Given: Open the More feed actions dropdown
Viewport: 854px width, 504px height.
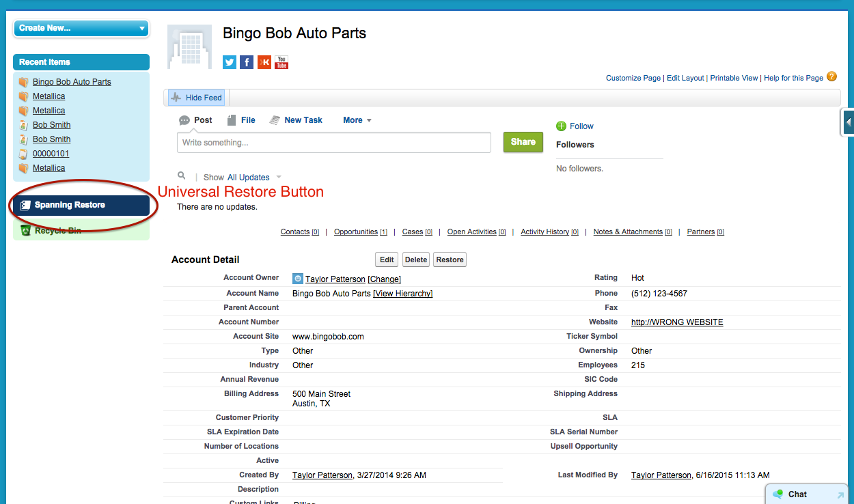Looking at the screenshot, I should (x=357, y=120).
